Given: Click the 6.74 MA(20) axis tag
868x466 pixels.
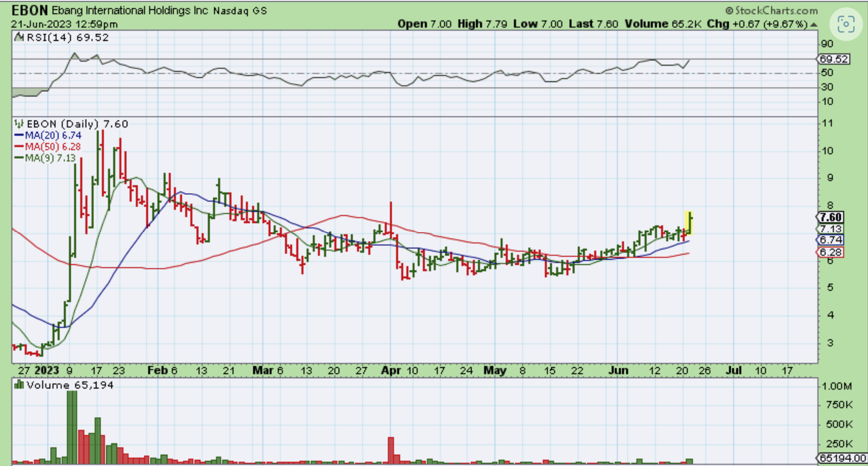Looking at the screenshot, I should point(831,240).
